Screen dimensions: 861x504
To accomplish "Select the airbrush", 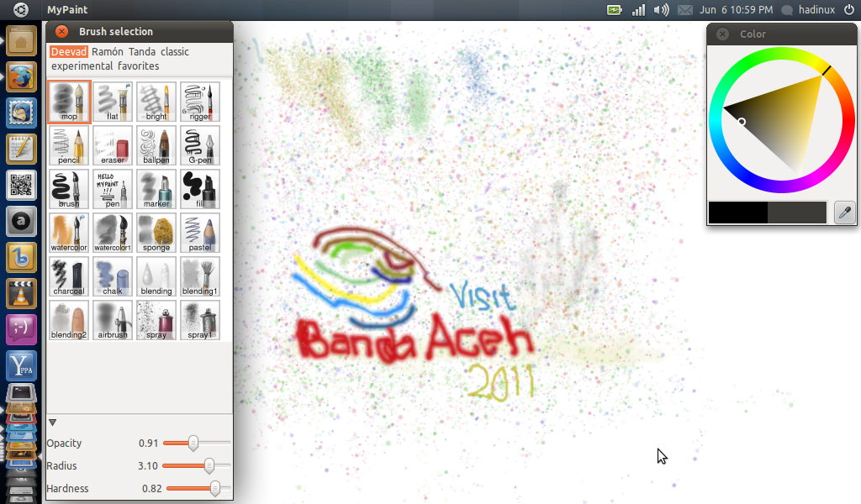I will pos(113,320).
